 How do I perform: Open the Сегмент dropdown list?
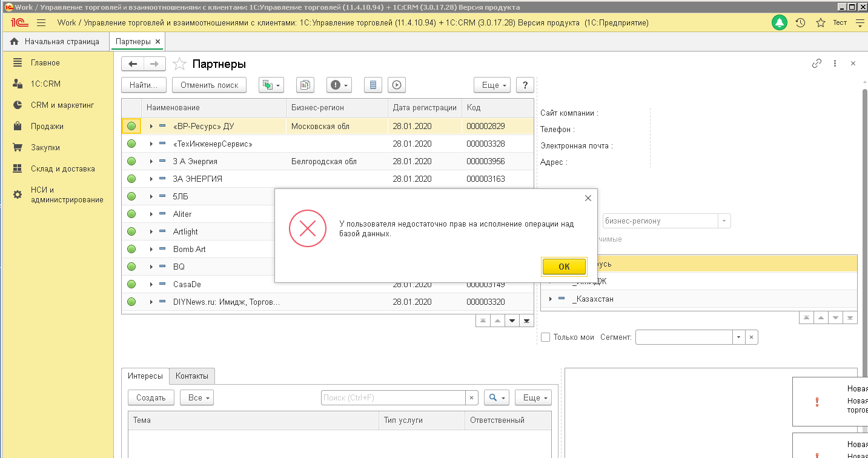[738, 337]
